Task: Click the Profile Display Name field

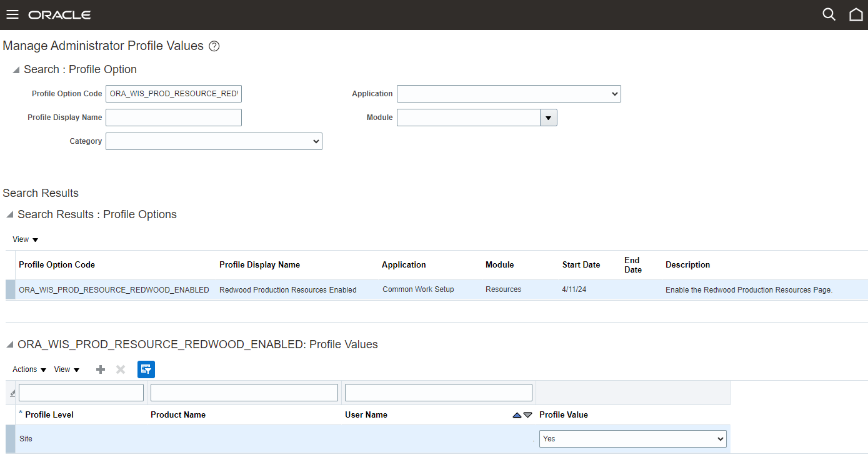Action: click(x=174, y=118)
